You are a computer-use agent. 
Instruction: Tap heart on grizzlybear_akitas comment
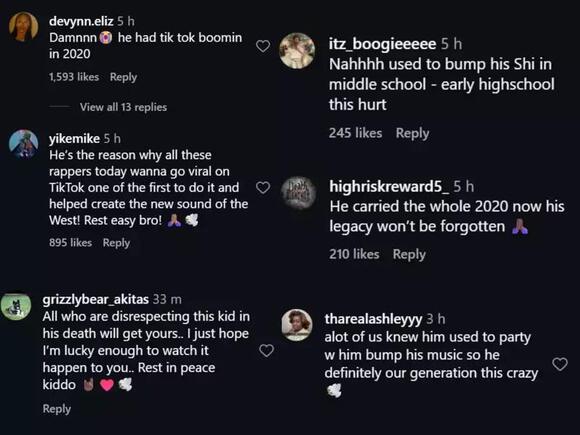click(x=266, y=350)
